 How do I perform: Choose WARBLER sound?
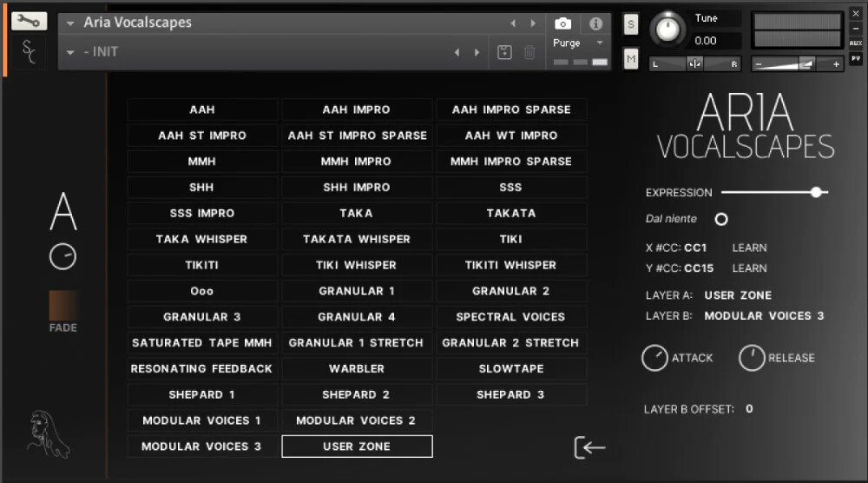(357, 369)
